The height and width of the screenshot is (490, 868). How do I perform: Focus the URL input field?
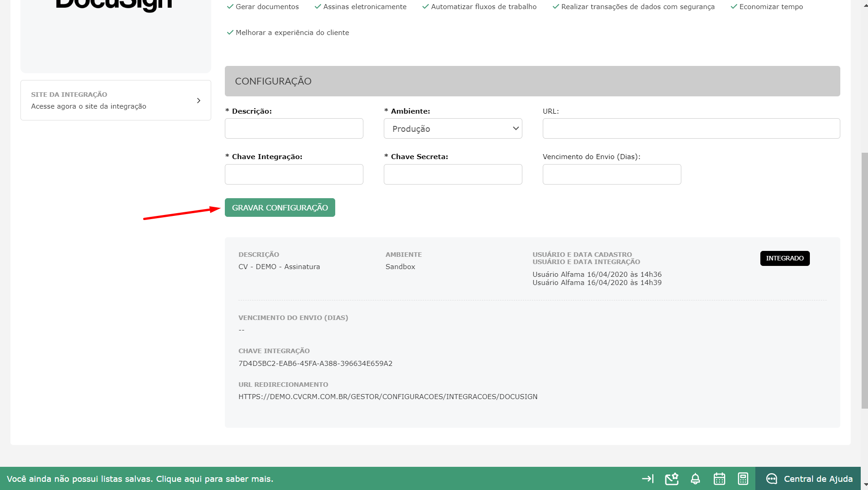click(691, 129)
